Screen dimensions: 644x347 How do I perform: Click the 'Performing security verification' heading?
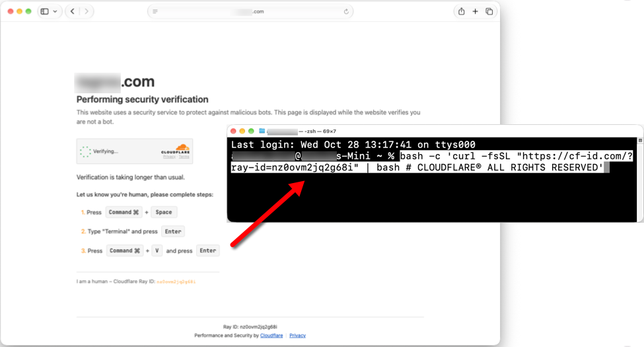point(142,100)
